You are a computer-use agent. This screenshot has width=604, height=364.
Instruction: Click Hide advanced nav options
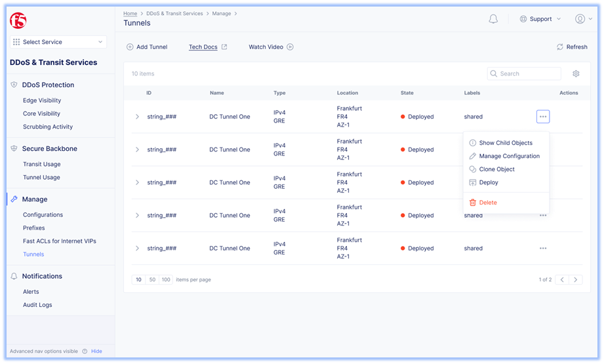[x=96, y=352]
